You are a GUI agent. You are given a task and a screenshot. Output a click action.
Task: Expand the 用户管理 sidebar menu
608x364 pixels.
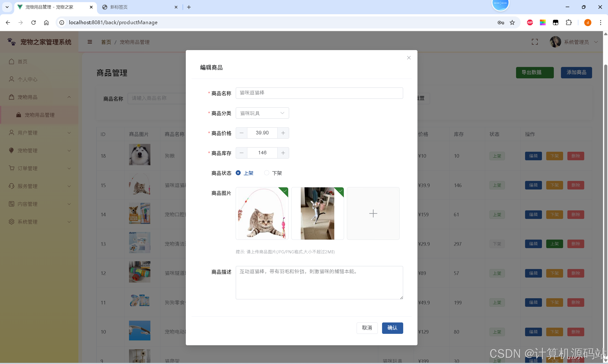(69, 133)
